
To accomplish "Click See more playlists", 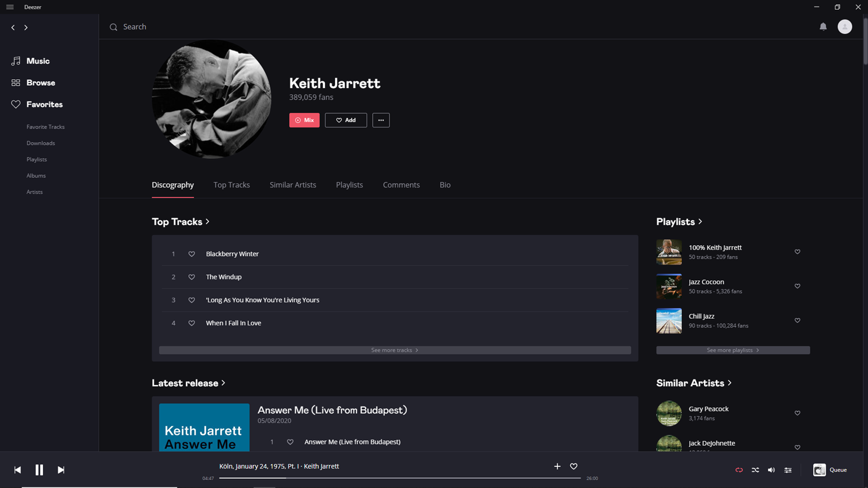I will click(733, 350).
